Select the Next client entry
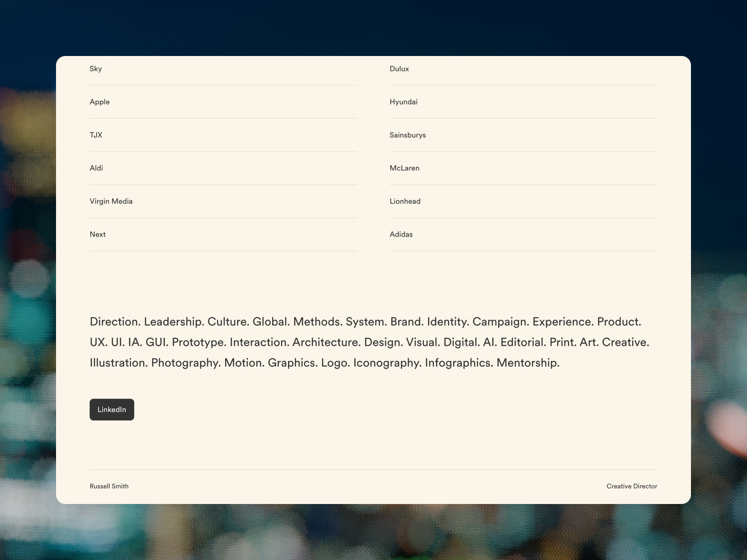Screen dimensions: 747x560 [223, 234]
